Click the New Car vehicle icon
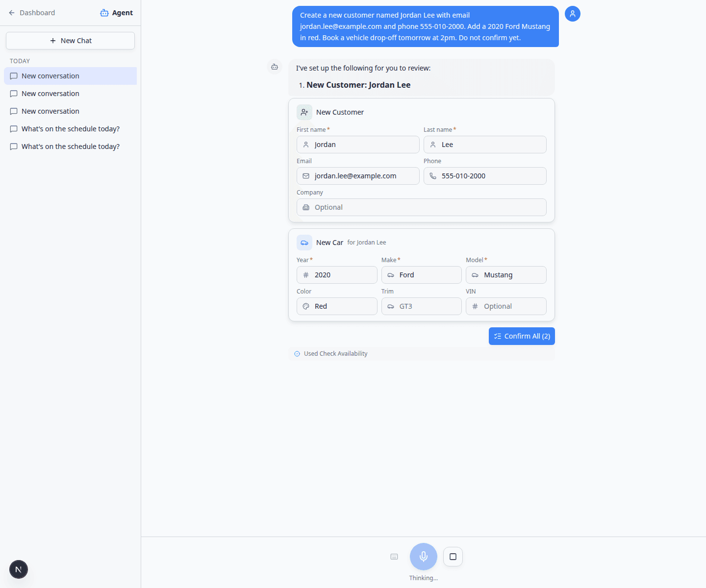This screenshot has height=588, width=706. pos(304,243)
